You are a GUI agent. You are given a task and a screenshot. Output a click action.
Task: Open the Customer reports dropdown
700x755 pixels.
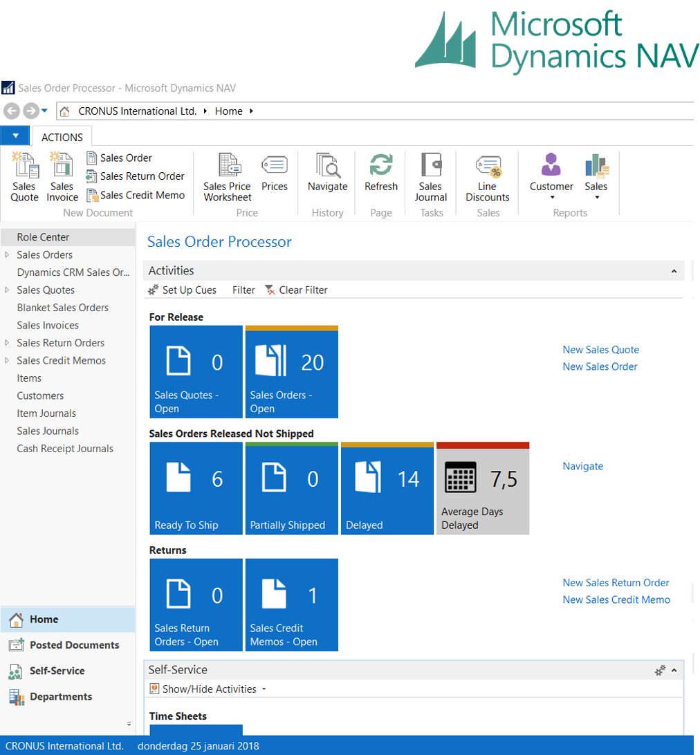tap(551, 177)
